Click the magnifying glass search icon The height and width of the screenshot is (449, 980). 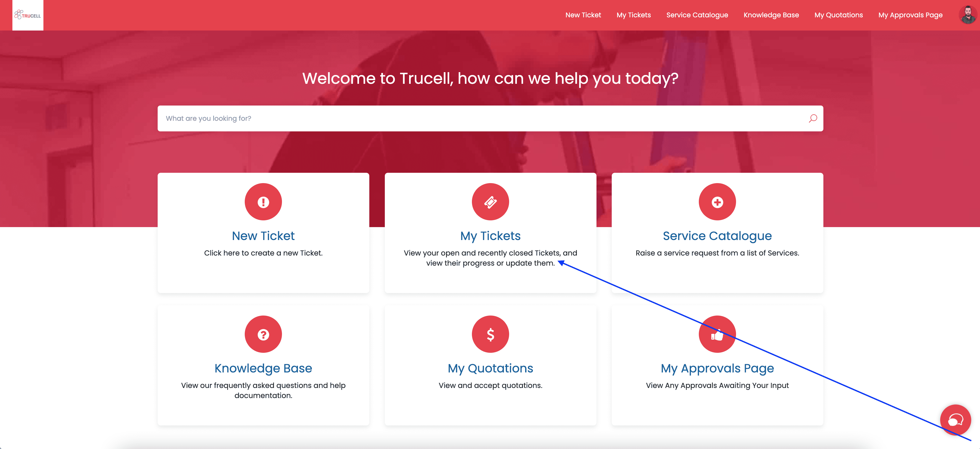813,118
